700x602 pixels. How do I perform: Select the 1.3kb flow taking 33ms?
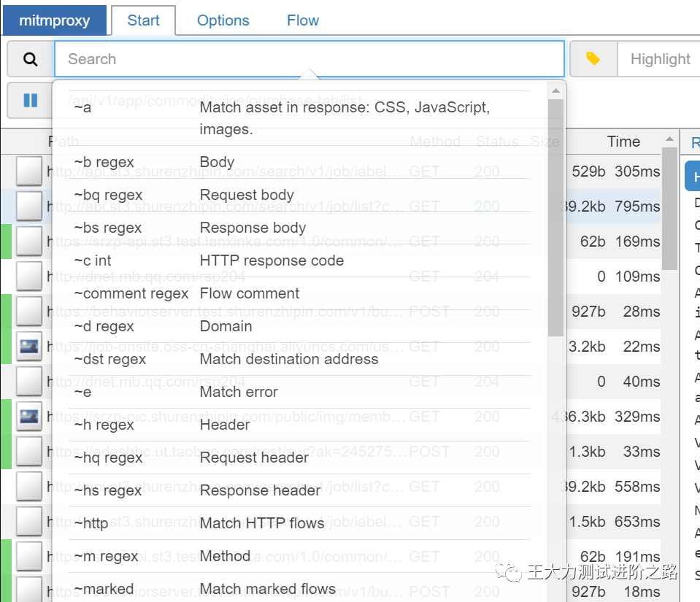click(331, 452)
